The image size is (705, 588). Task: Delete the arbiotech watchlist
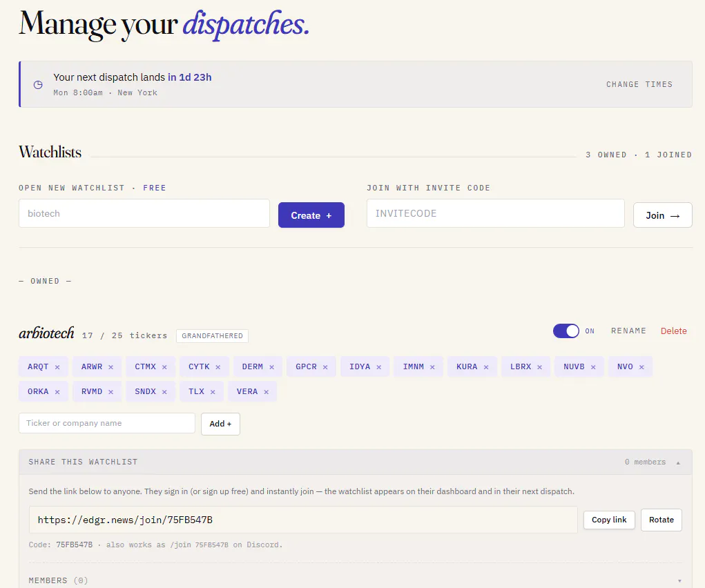tap(673, 331)
